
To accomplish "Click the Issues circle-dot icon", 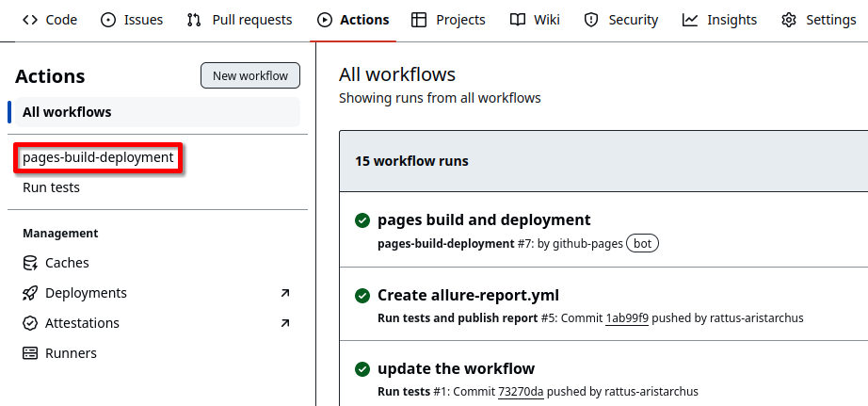I will click(108, 20).
